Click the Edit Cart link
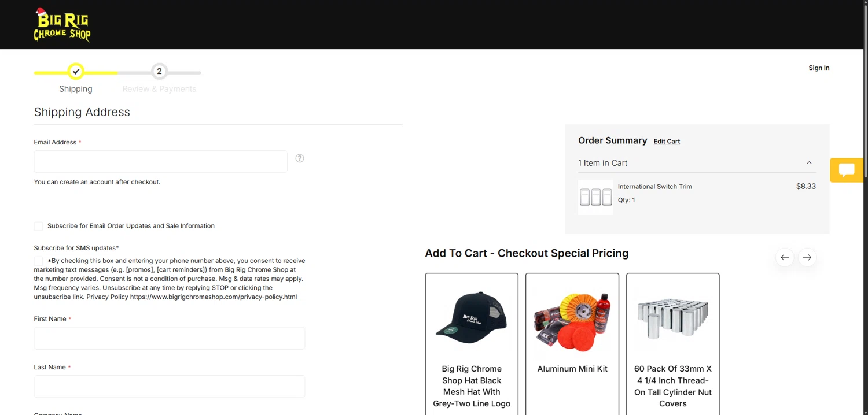The height and width of the screenshot is (415, 868). pyautogui.click(x=667, y=141)
